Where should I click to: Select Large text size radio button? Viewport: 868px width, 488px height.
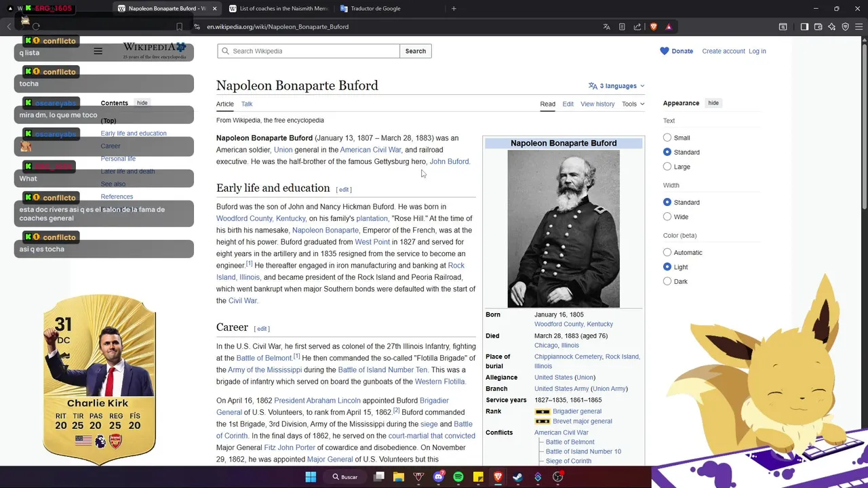pos(667,166)
